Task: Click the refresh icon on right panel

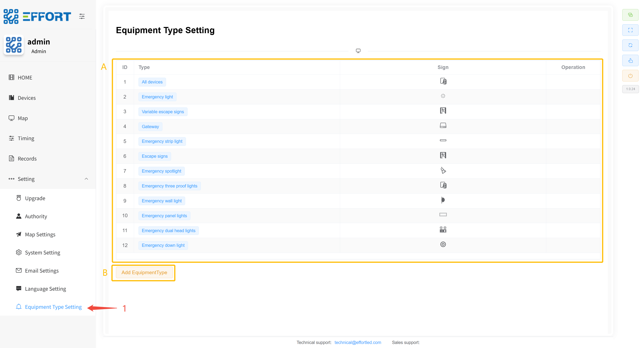Action: click(630, 45)
